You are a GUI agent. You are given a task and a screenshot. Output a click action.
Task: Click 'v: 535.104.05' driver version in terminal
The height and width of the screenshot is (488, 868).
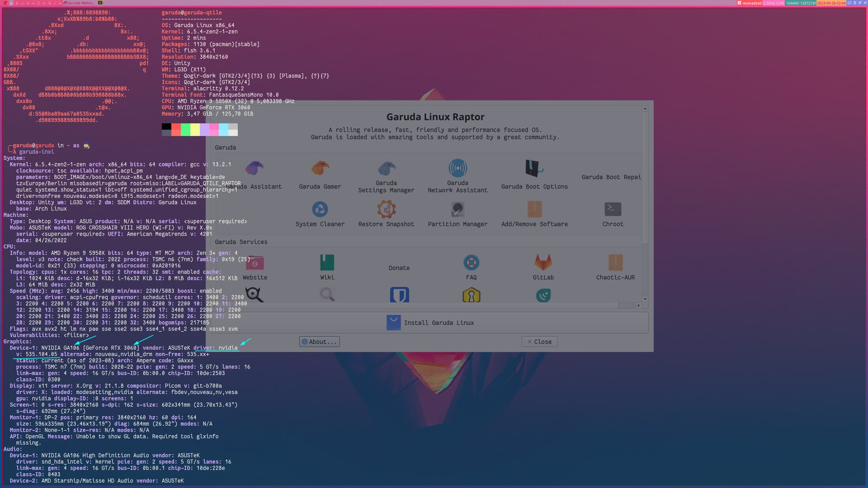[37, 354]
